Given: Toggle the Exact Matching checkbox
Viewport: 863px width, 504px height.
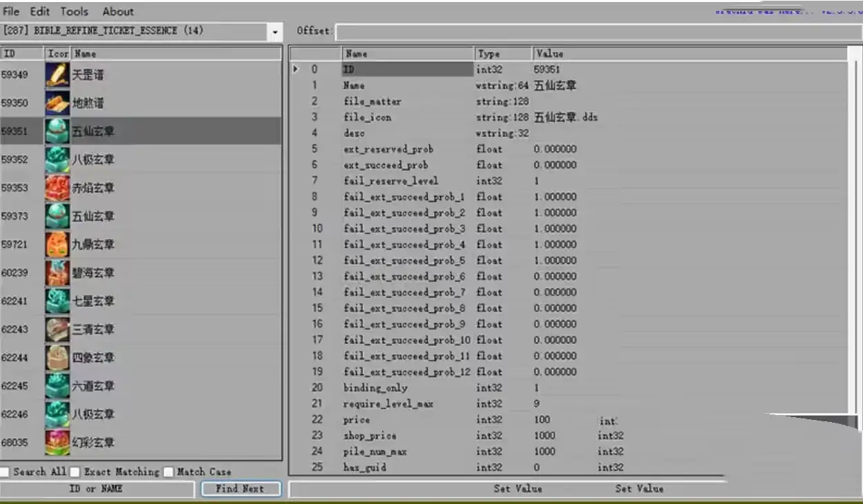Looking at the screenshot, I should [75, 472].
